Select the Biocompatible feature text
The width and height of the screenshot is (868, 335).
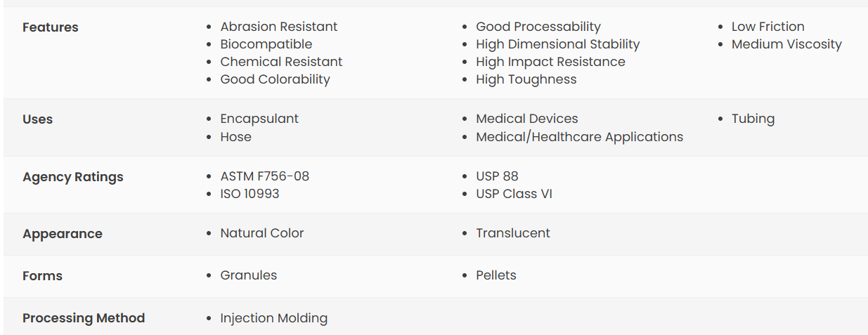click(266, 44)
